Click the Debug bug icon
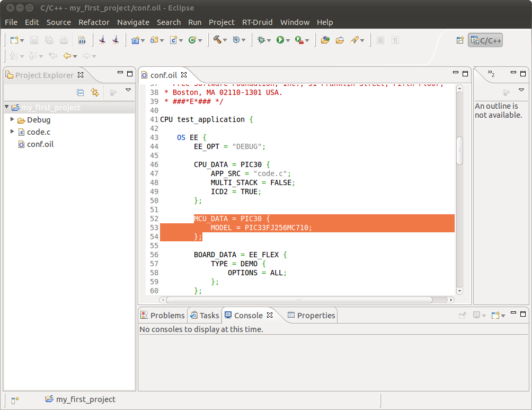532x410 pixels. [x=261, y=40]
